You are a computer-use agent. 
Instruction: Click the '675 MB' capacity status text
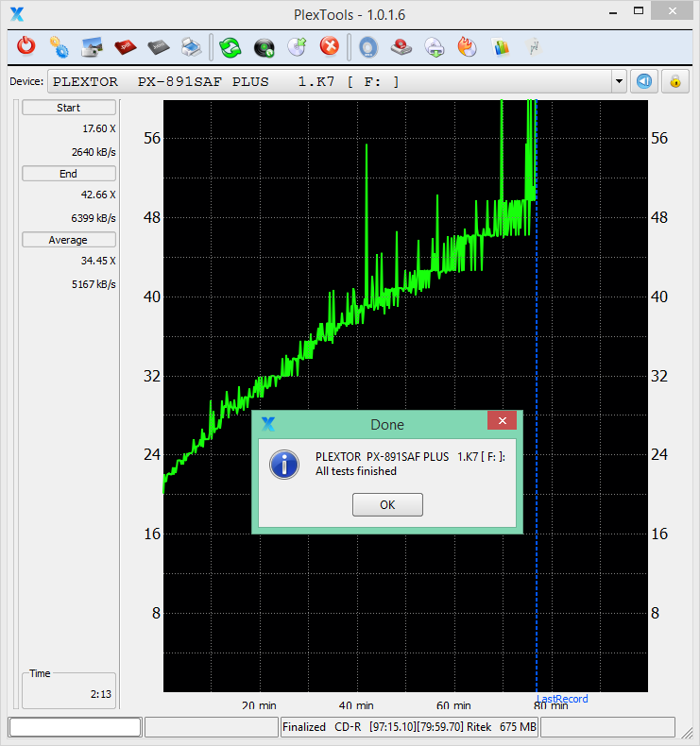(518, 727)
